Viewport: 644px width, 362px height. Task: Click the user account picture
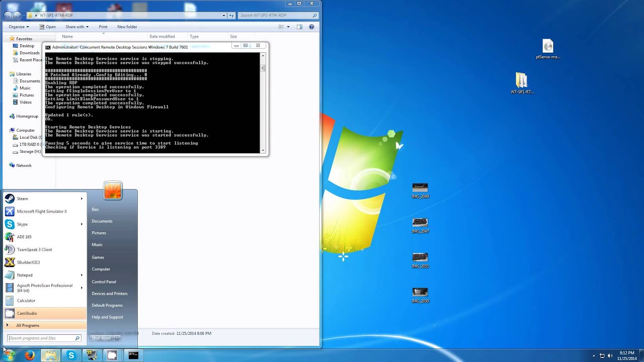point(113,191)
